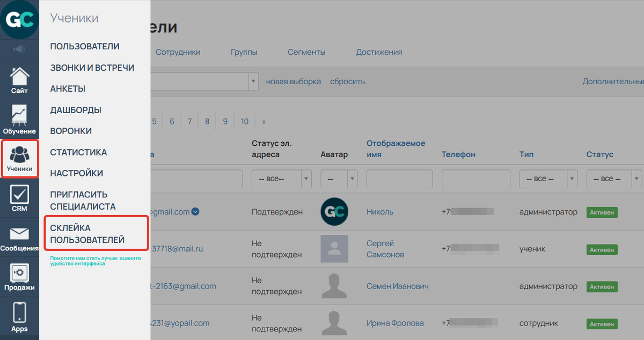Click the GC logo at the top left

click(x=19, y=19)
